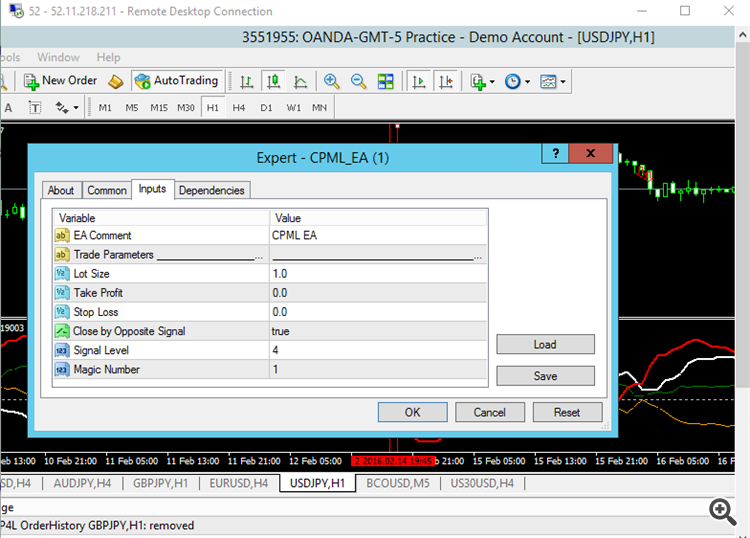
Task: Switch to US30USD,H4 chart tab
Action: (x=482, y=483)
